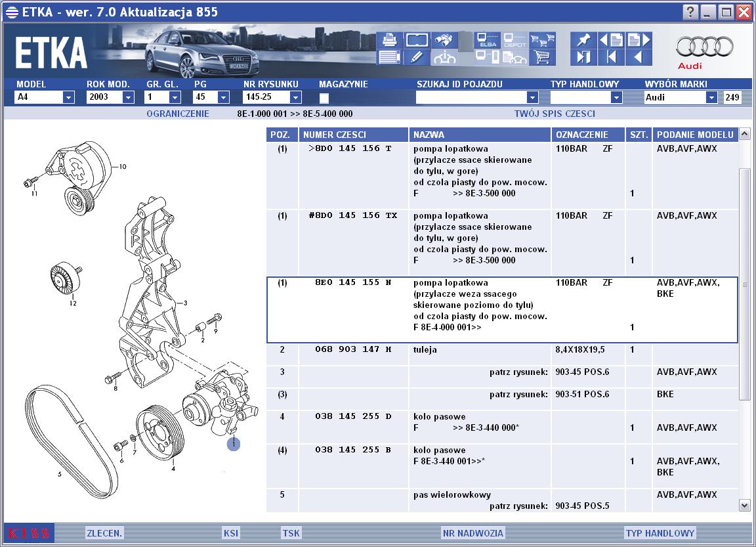
Task: Click the PODANIE MODELU column header
Action: pos(695,135)
